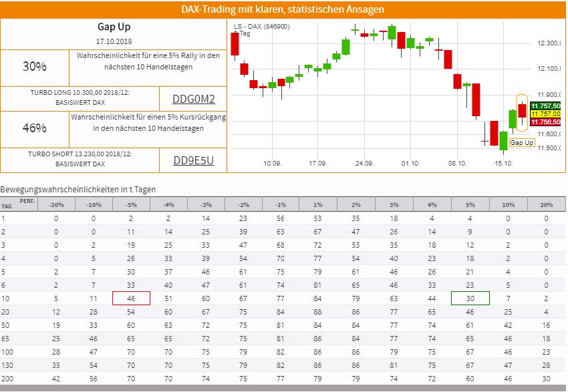Click the positive 1% column header

(317, 204)
